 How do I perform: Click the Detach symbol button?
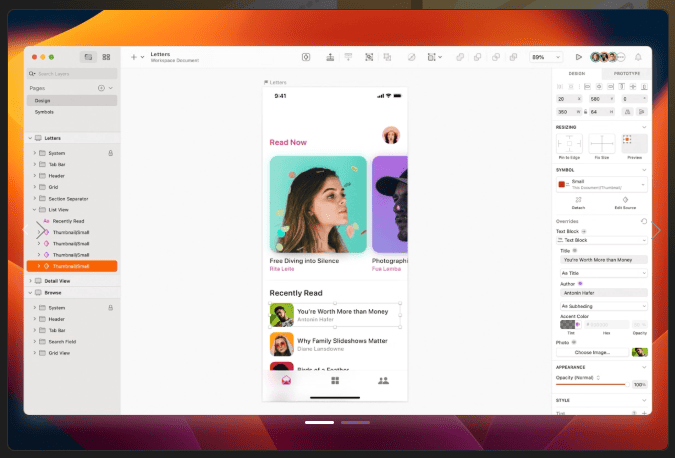578,202
